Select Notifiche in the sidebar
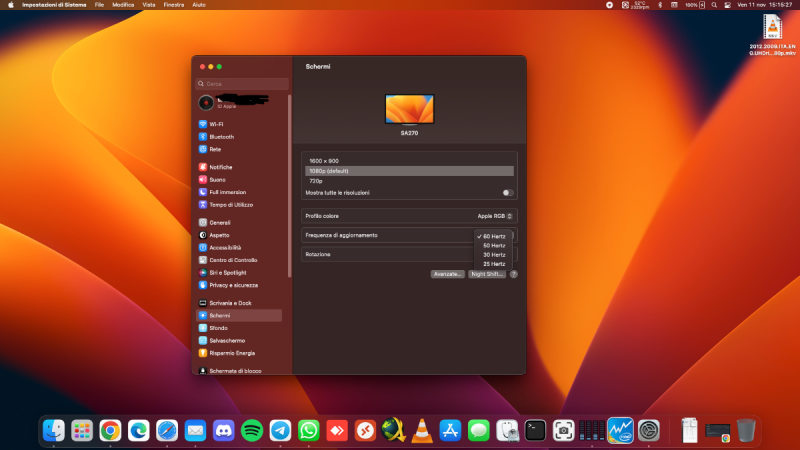The height and width of the screenshot is (450, 800). [220, 167]
